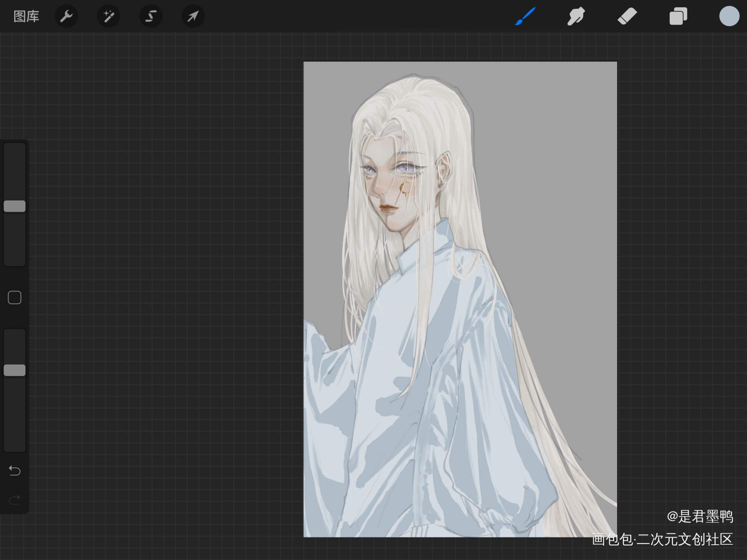Viewport: 747px width, 560px height.
Task: Tap the square modify button on sidebar
Action: pos(15,298)
